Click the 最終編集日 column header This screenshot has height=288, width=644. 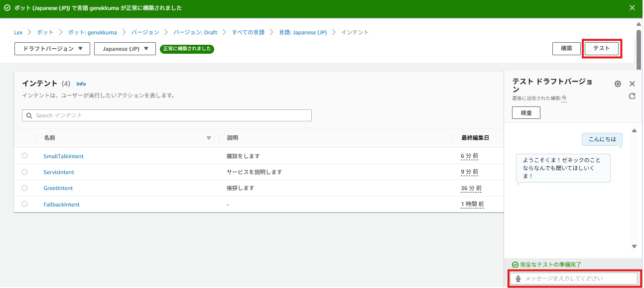click(x=475, y=138)
